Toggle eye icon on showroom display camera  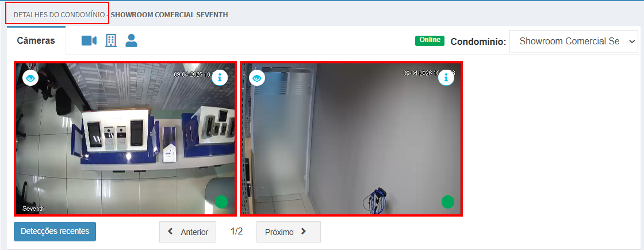click(x=30, y=78)
